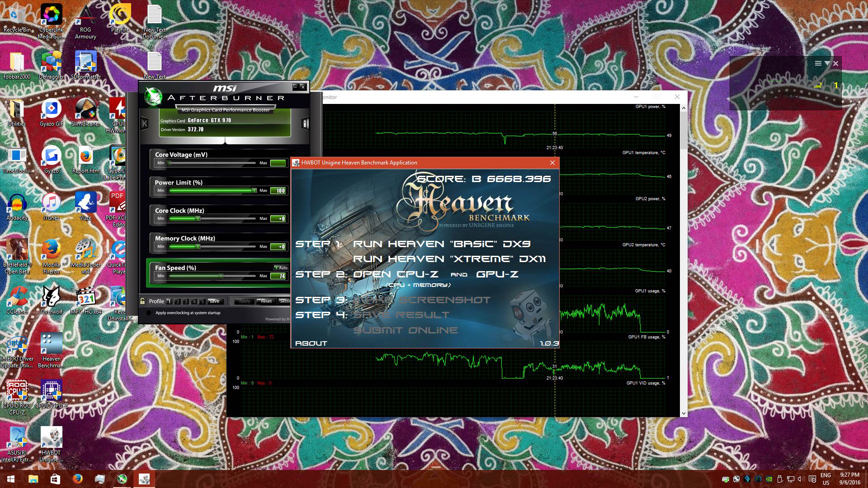Viewport: 868px width, 488px height.
Task: Launch SlimCleaner desktop shortcut
Action: pos(85,113)
